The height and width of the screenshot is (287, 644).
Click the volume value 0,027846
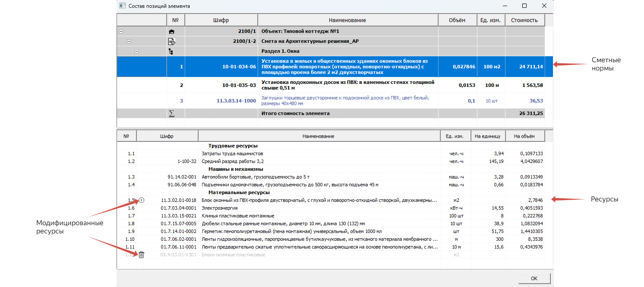click(464, 67)
